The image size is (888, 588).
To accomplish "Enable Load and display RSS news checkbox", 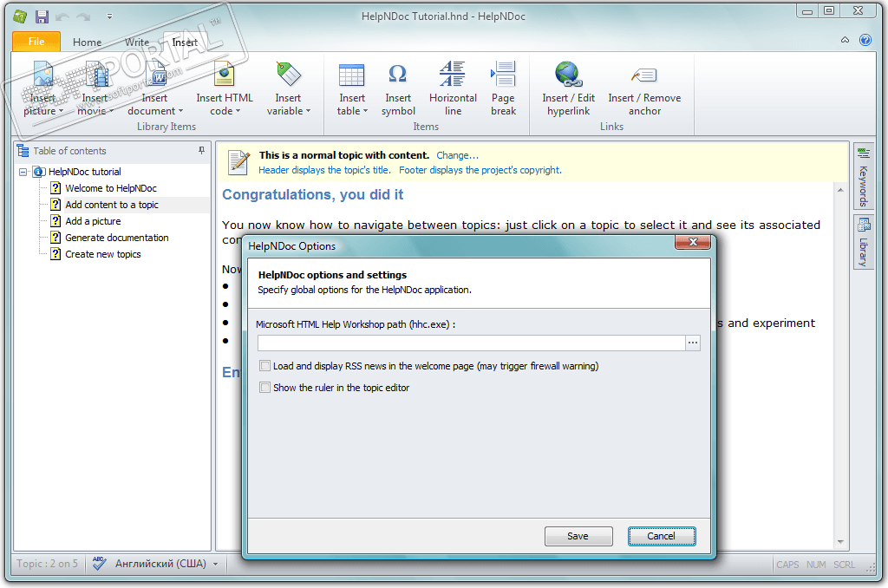I will click(x=264, y=366).
